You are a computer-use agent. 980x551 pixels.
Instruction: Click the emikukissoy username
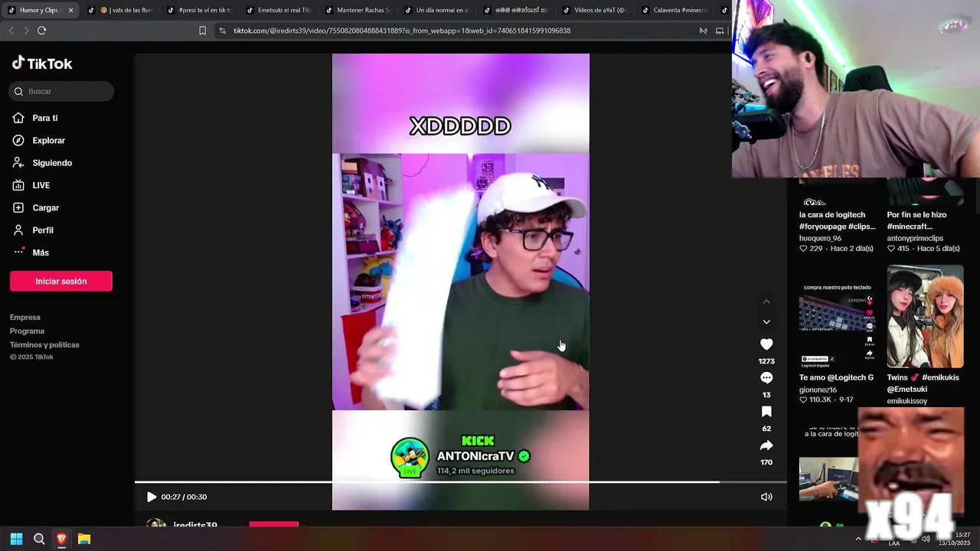(907, 401)
